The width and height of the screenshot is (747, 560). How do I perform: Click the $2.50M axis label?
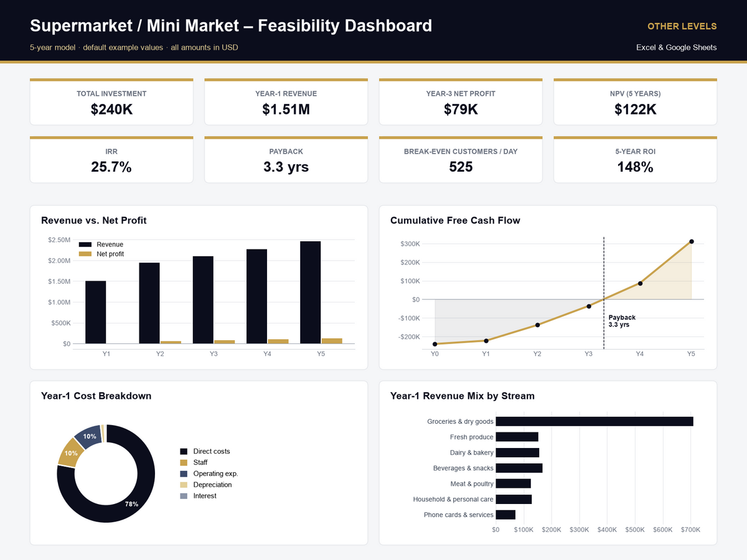point(59,240)
